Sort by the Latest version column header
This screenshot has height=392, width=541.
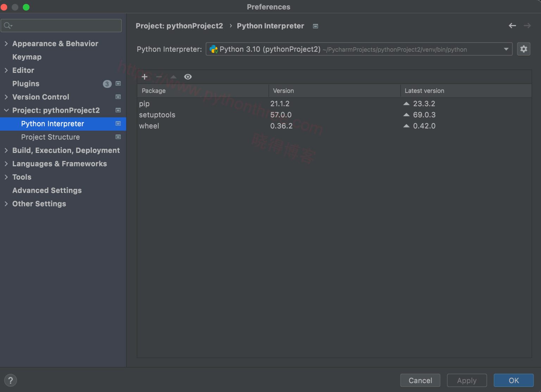424,91
